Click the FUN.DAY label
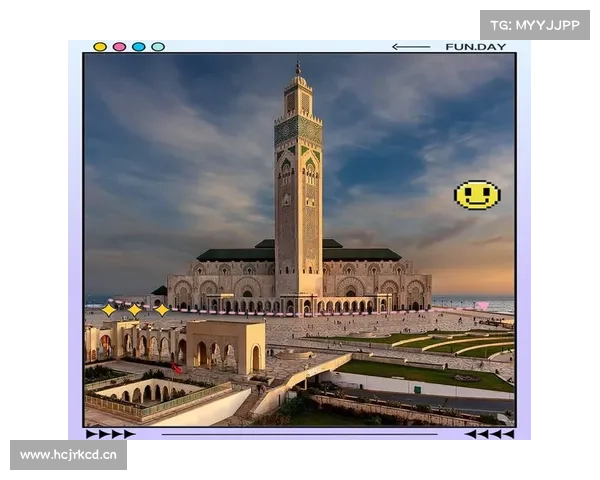Screen dimensions: 600x480 tap(476, 47)
